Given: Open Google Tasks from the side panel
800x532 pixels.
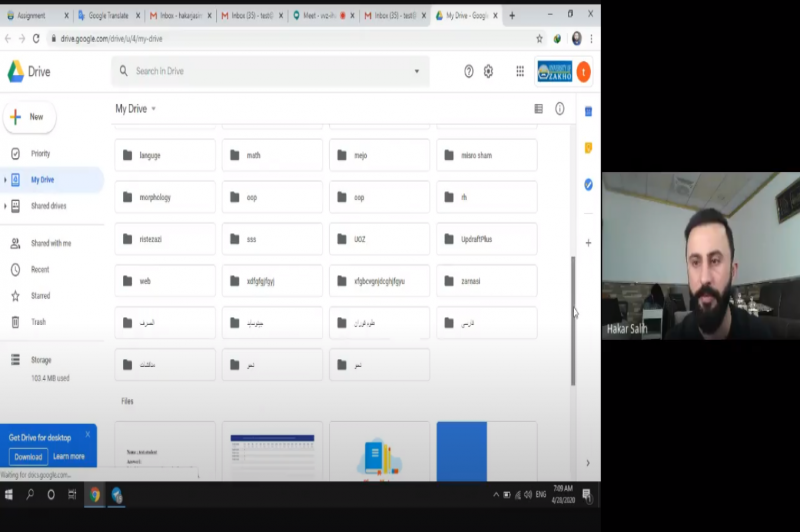Looking at the screenshot, I should pyautogui.click(x=588, y=184).
